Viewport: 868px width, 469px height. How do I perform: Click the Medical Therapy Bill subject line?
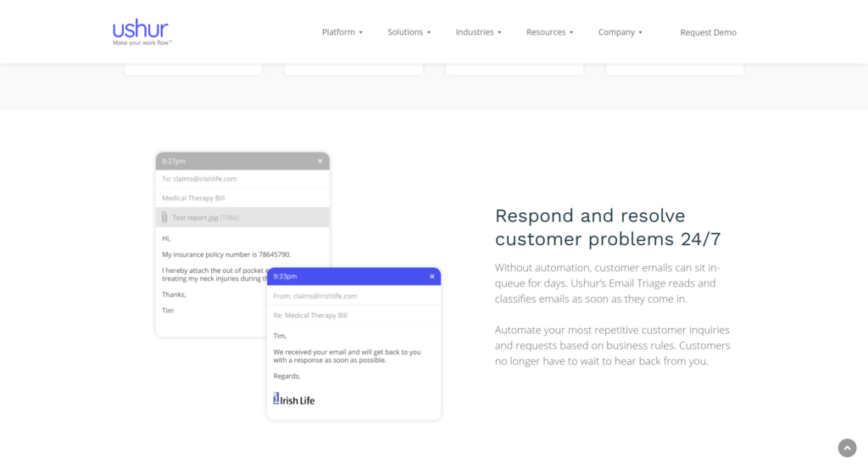click(x=193, y=198)
